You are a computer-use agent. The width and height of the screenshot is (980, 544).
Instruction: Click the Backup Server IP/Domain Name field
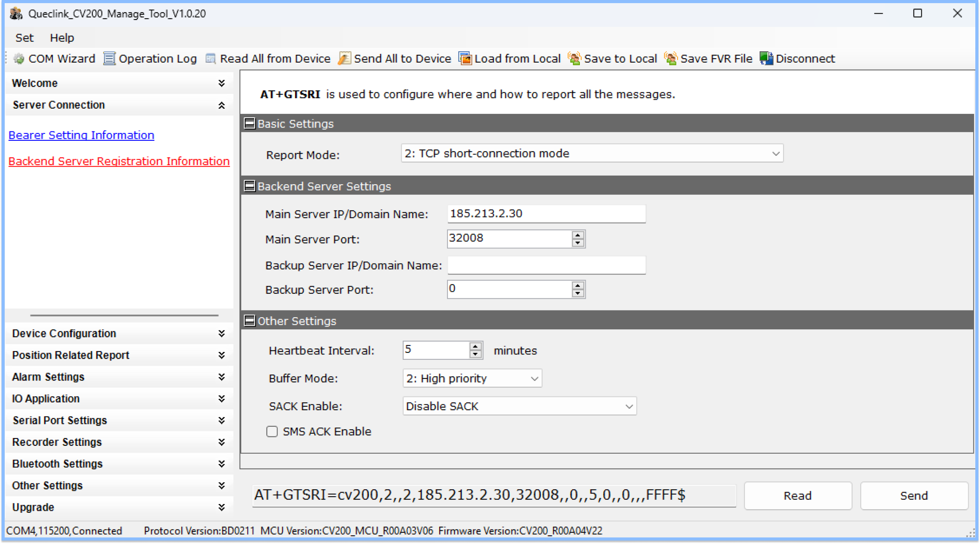(546, 265)
